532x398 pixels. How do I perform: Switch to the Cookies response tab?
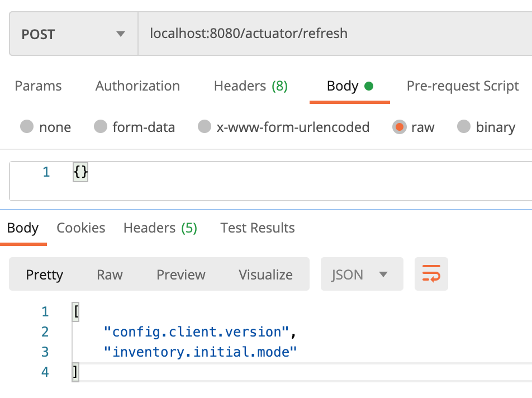click(80, 228)
